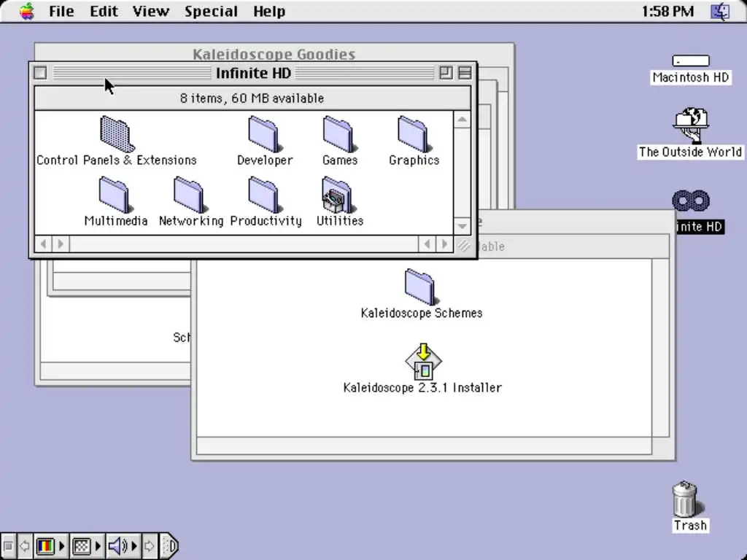The width and height of the screenshot is (747, 560).
Task: Select the Kaleidoscope Schemes folder
Action: pyautogui.click(x=421, y=287)
